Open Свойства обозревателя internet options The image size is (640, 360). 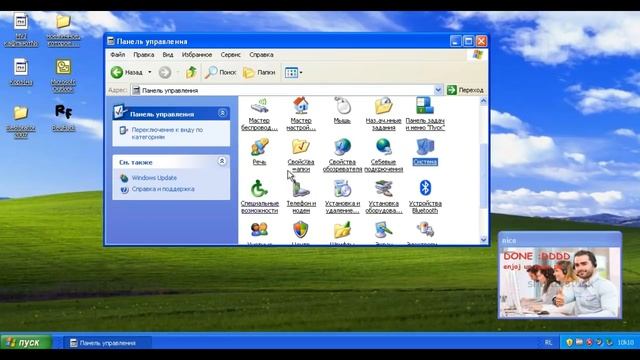[342, 155]
